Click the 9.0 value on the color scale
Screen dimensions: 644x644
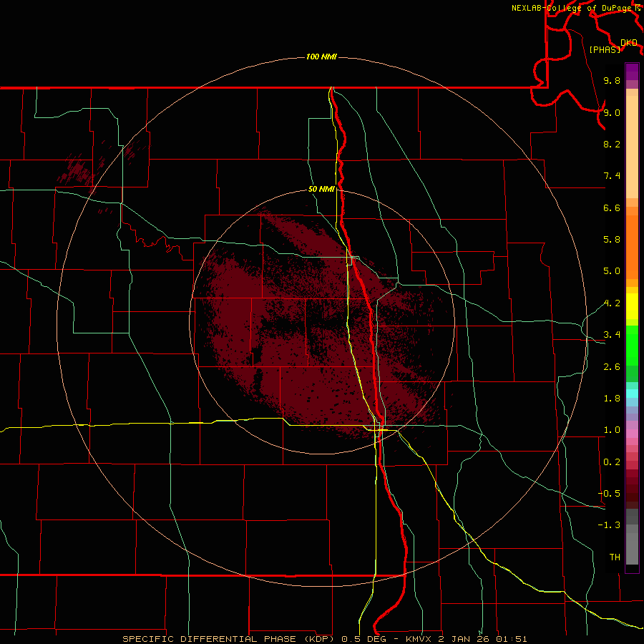coord(612,112)
